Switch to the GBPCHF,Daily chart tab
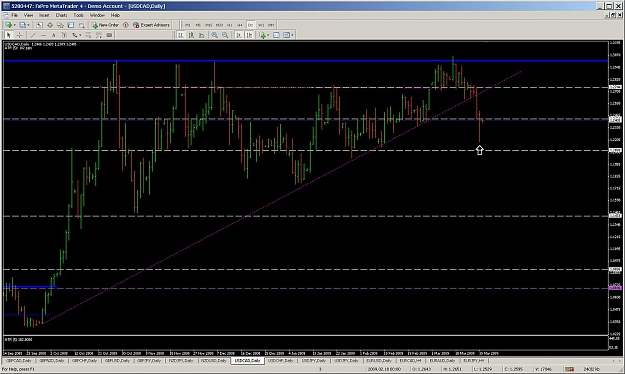 (84, 360)
